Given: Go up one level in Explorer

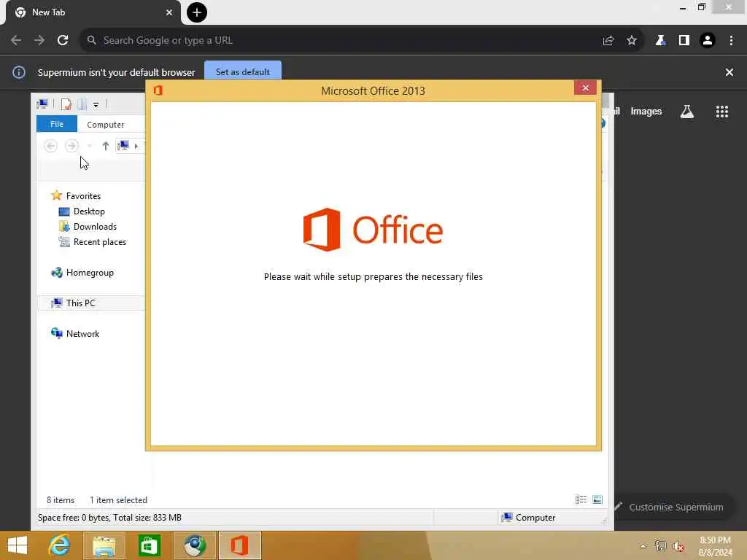Looking at the screenshot, I should pyautogui.click(x=106, y=146).
